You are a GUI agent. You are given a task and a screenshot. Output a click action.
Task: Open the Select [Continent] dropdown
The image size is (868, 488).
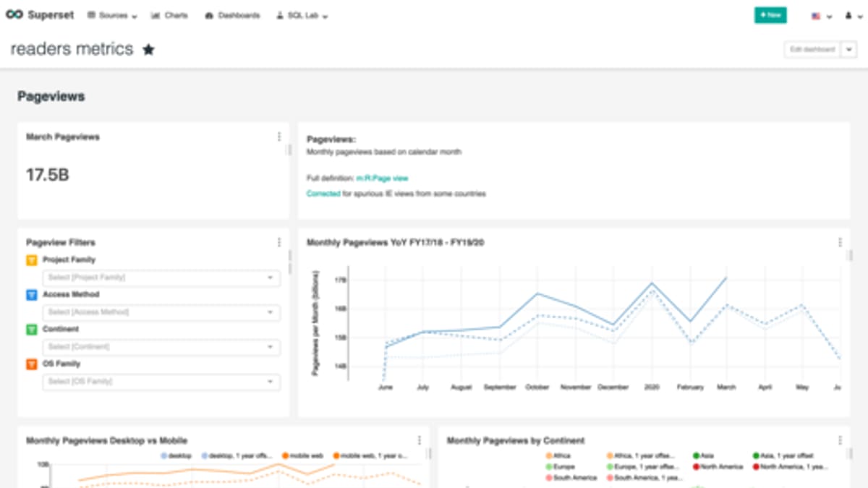click(x=161, y=347)
